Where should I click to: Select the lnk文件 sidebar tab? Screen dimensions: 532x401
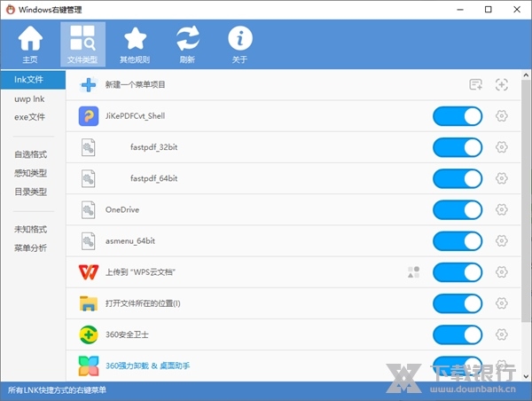tap(33, 80)
